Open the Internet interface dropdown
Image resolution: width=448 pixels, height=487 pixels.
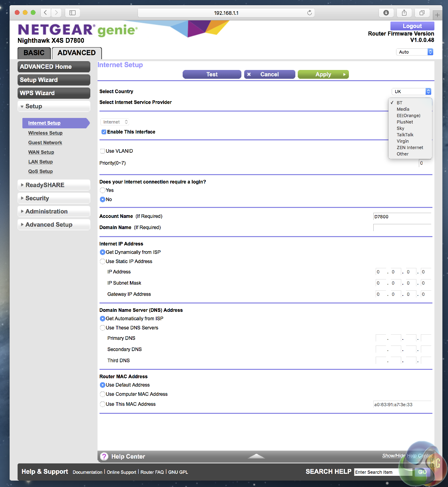coord(115,122)
